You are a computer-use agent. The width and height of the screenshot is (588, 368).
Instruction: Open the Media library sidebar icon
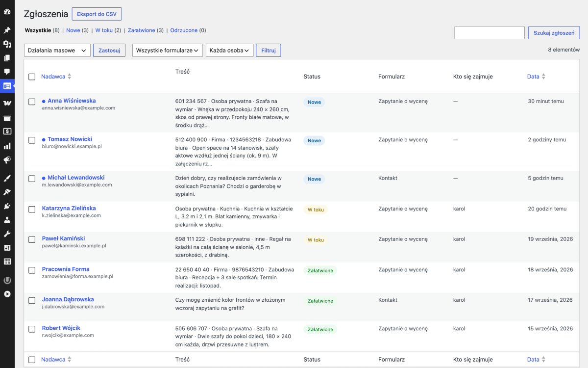tap(7, 44)
